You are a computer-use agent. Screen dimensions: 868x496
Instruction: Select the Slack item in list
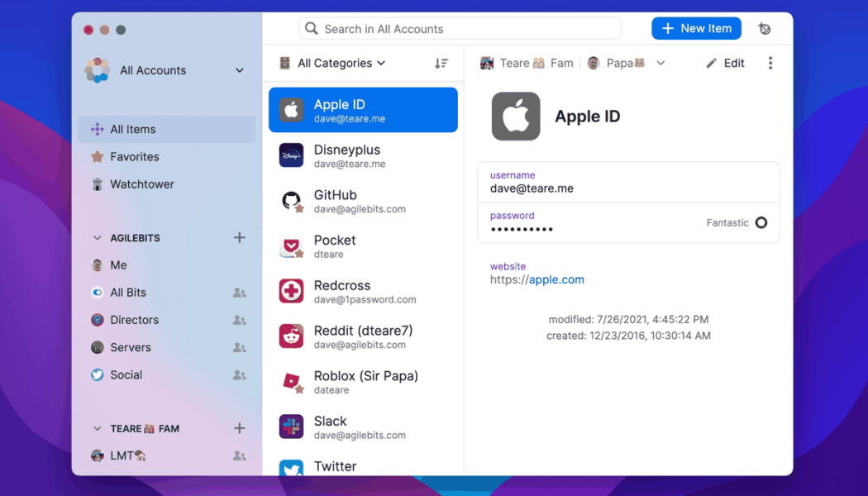(x=363, y=427)
